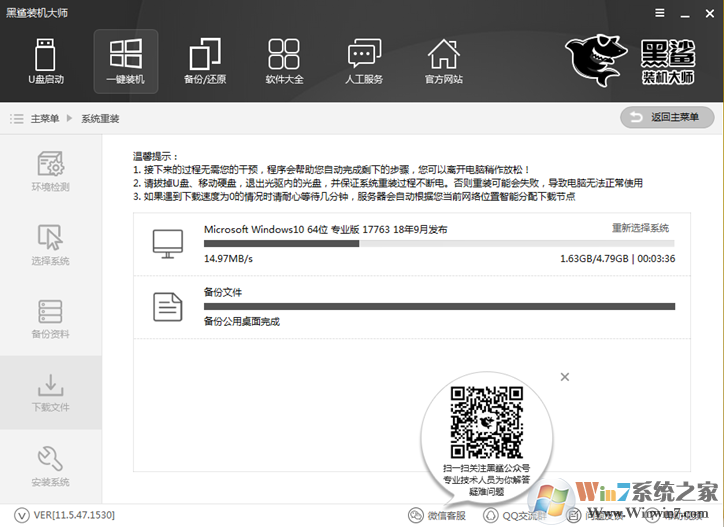Select the 安装系统 sidebar step

(x=50, y=466)
